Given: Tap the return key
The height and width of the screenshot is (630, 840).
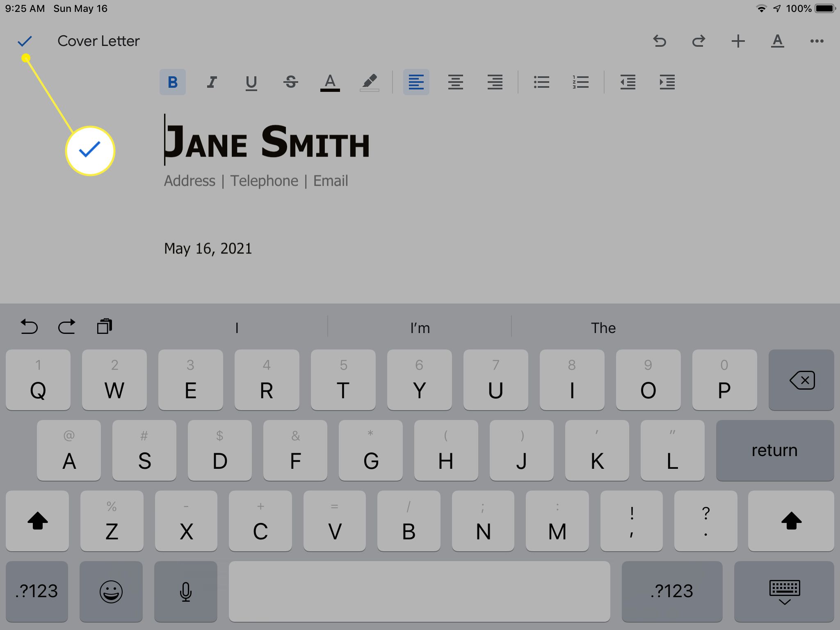Looking at the screenshot, I should coord(775,450).
